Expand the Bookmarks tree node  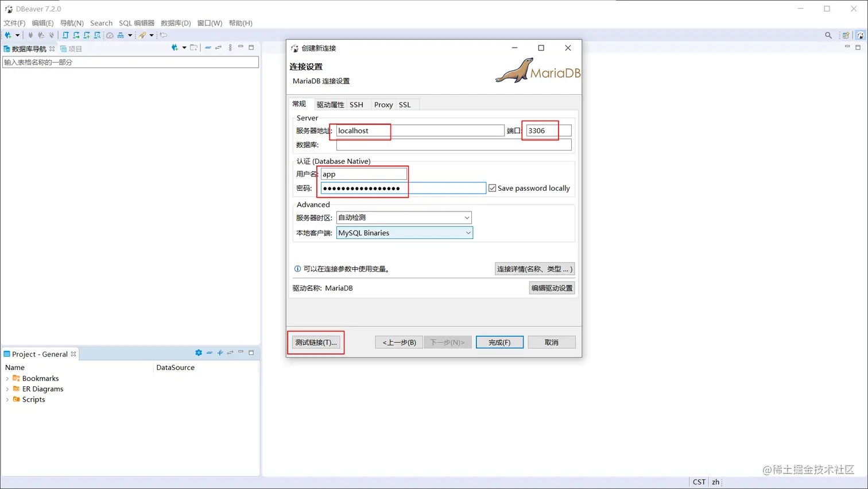pos(7,379)
